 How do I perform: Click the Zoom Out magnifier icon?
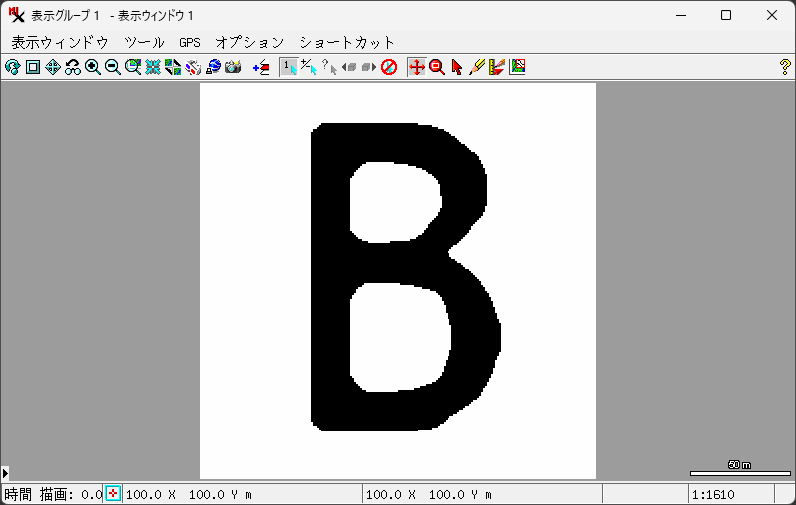point(113,67)
